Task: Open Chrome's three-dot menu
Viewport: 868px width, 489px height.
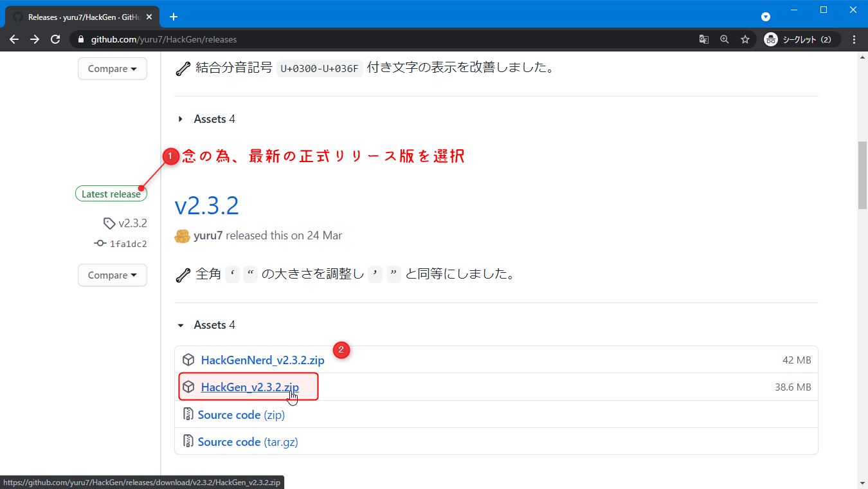Action: pyautogui.click(x=854, y=39)
